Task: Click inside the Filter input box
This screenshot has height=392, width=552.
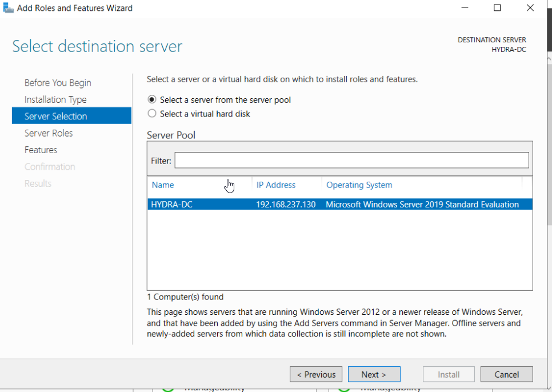Action: pyautogui.click(x=351, y=160)
